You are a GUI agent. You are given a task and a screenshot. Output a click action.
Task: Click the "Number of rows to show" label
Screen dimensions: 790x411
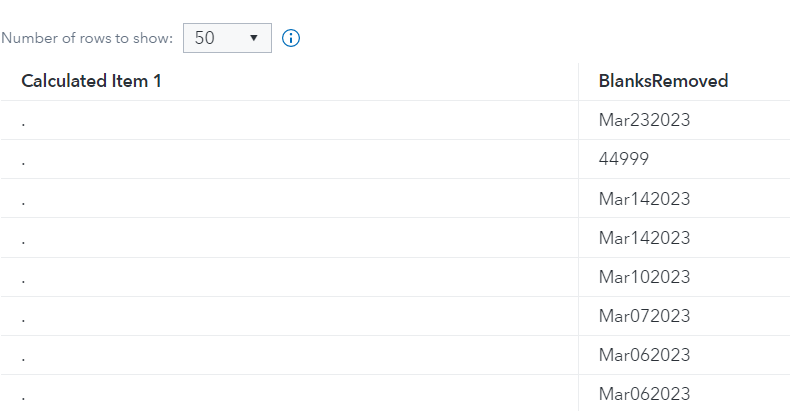tap(87, 38)
